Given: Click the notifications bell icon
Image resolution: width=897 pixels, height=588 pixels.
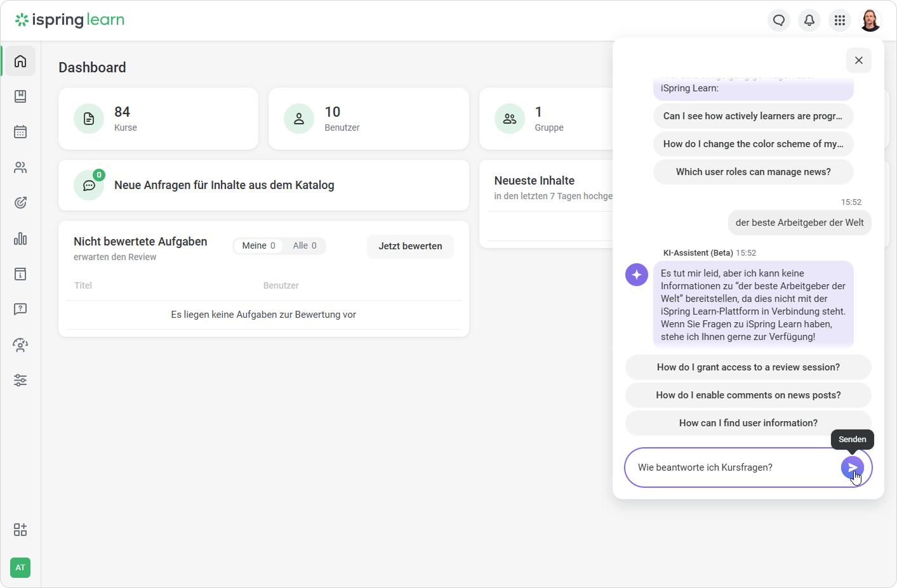Looking at the screenshot, I should coord(809,20).
